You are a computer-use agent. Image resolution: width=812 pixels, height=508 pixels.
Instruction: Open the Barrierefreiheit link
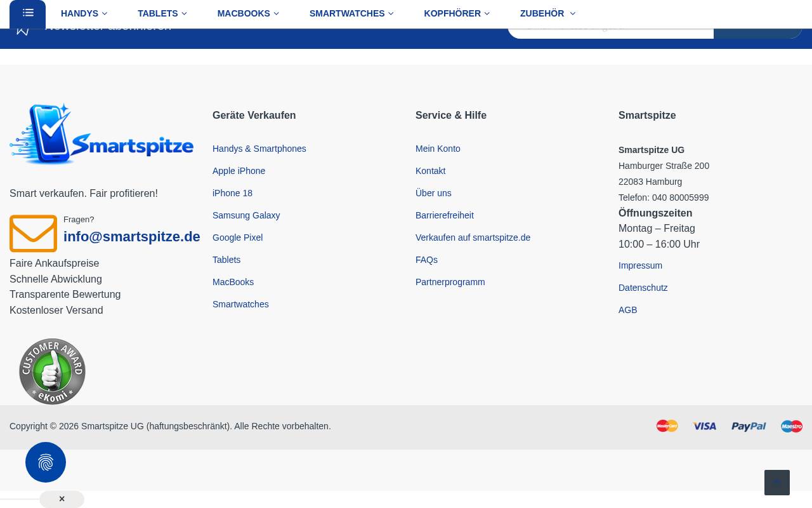coord(445,215)
